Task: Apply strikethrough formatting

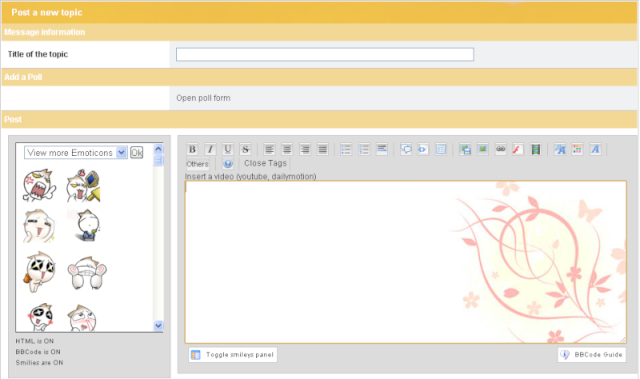Action: [x=245, y=149]
